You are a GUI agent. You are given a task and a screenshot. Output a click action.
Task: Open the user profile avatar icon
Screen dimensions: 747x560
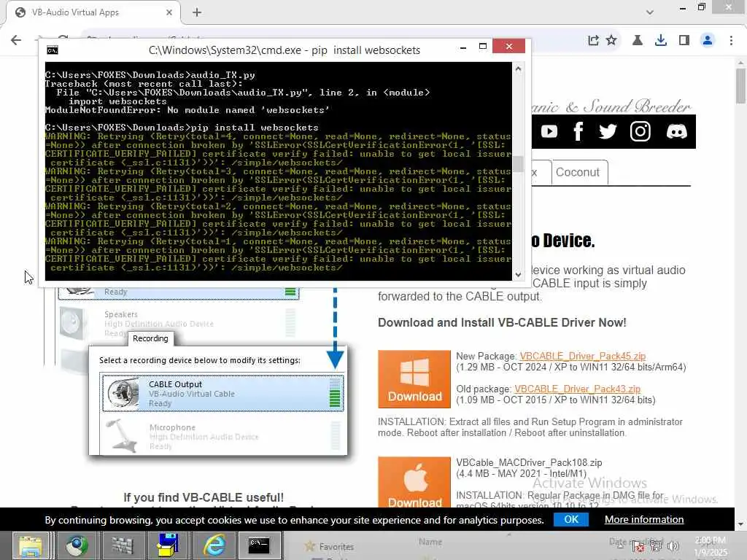[x=708, y=41]
